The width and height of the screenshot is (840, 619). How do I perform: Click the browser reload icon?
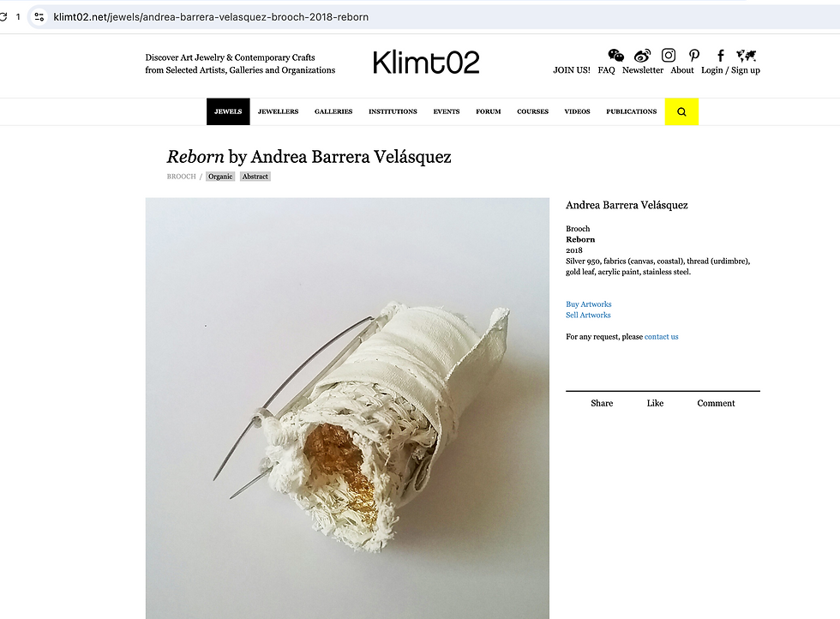(3, 16)
